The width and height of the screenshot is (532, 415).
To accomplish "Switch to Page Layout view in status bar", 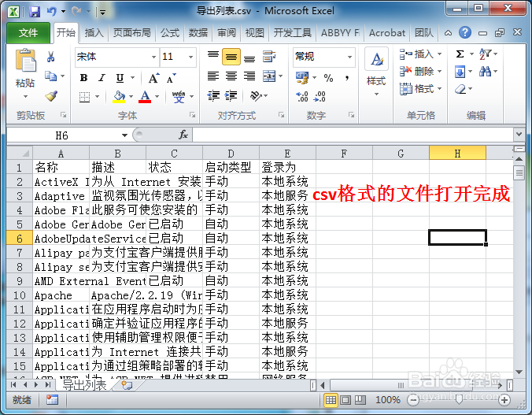I will 345,400.
